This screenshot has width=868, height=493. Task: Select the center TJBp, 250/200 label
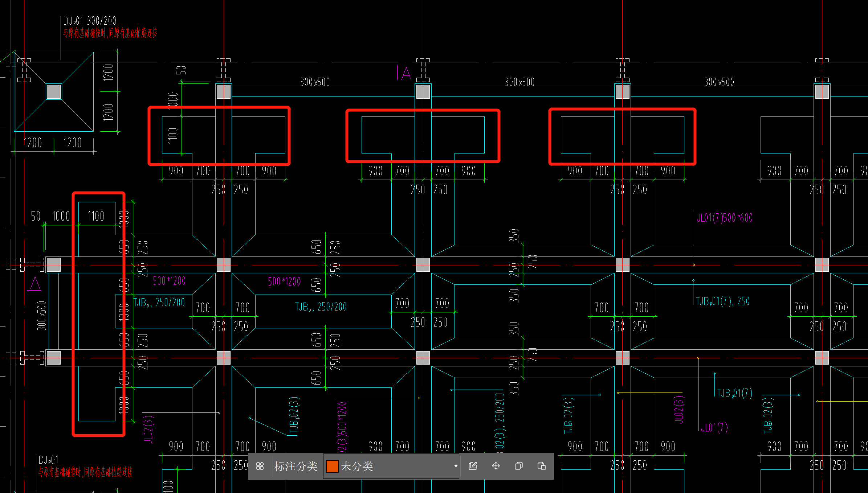click(x=321, y=307)
